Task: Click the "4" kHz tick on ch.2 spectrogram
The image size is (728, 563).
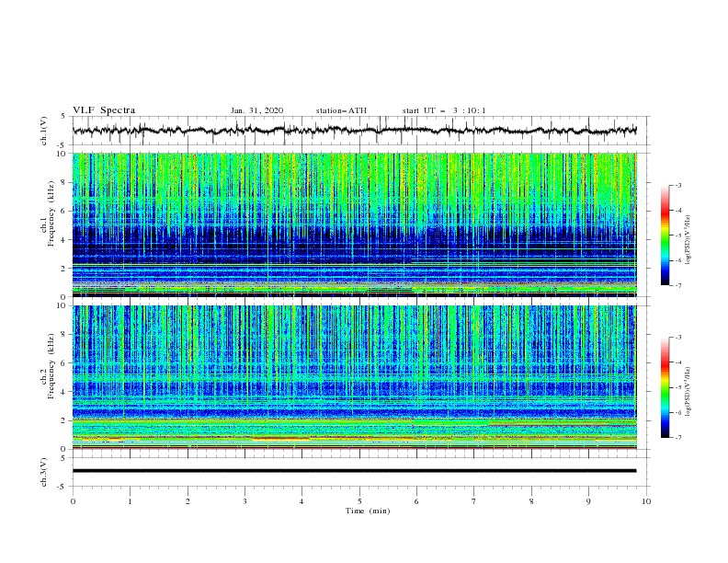Action: click(64, 392)
